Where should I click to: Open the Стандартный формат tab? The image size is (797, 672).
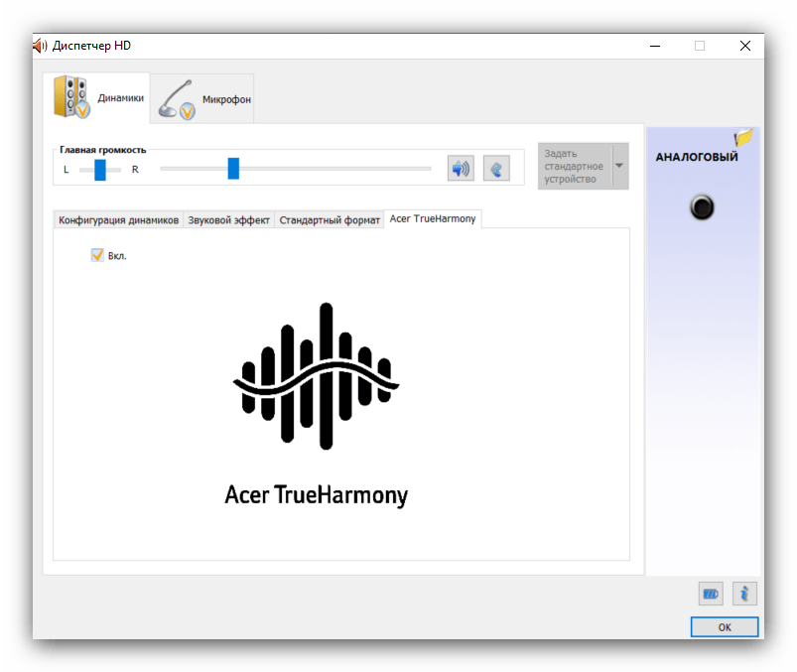tap(330, 220)
